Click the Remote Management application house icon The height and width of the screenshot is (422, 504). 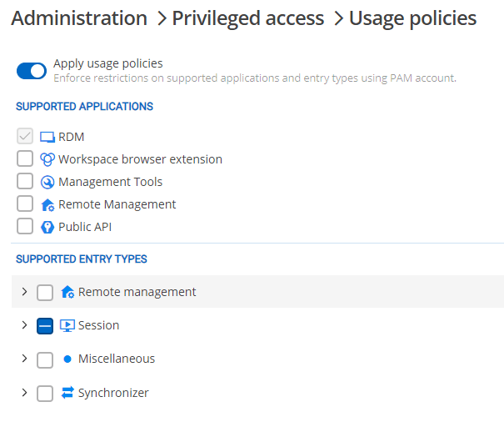click(x=47, y=204)
